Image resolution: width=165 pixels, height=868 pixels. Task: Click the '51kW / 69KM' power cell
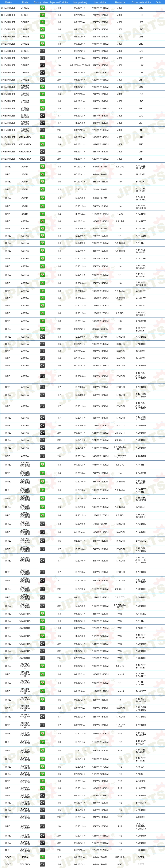tap(100, 189)
